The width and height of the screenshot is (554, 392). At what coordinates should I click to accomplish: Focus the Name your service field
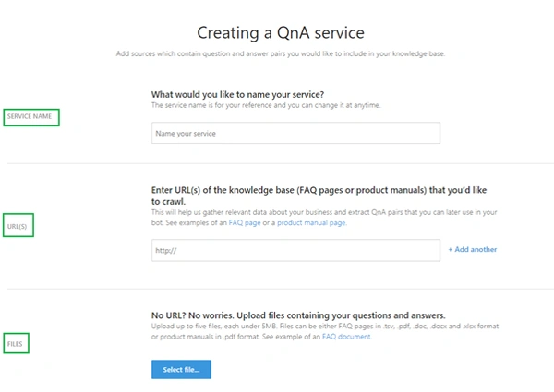[x=295, y=133]
